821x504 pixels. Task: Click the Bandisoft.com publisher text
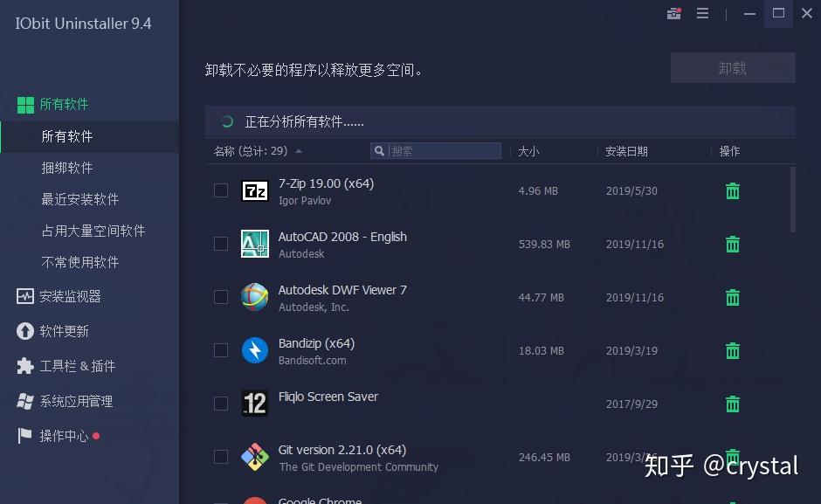tap(312, 361)
